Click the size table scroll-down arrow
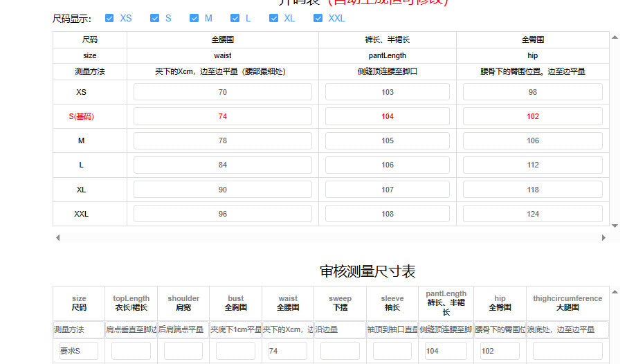Image resolution: width=636 pixels, height=364 pixels. tap(615, 225)
